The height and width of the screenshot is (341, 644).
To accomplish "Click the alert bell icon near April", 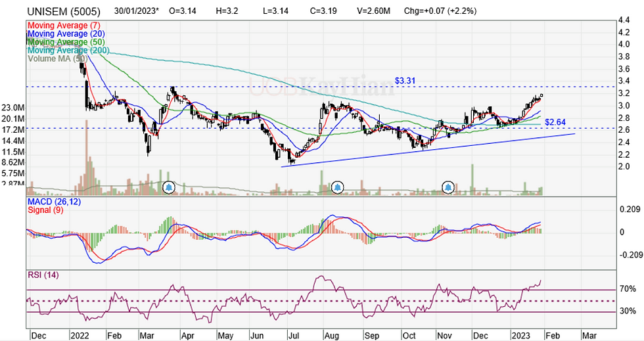I will [x=169, y=188].
